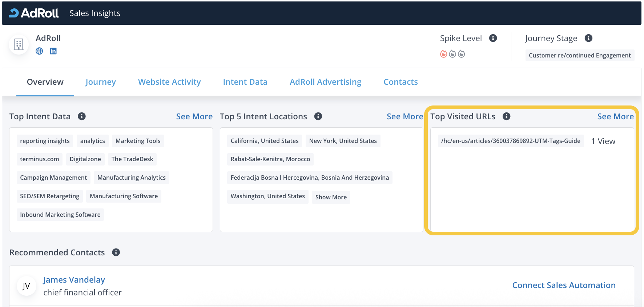Click the AdRoll logo in header
This screenshot has height=307, width=644.
pos(33,13)
